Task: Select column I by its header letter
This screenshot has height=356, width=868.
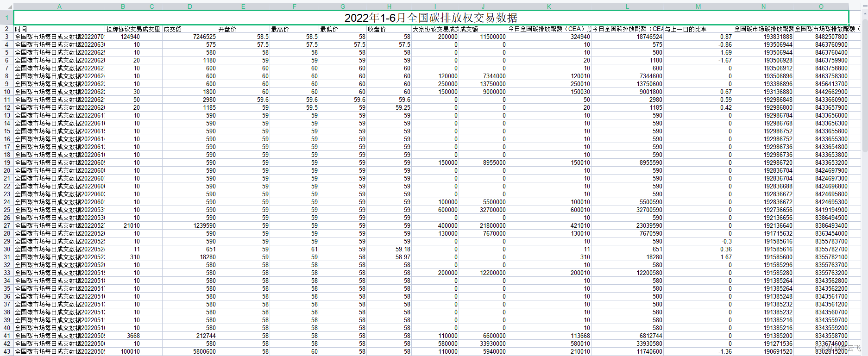Action: pyautogui.click(x=435, y=6)
